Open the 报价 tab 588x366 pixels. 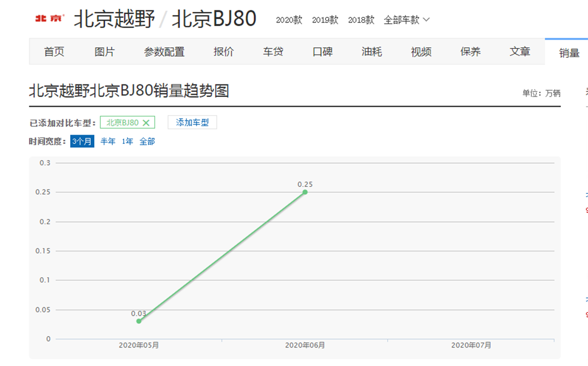[x=223, y=52]
